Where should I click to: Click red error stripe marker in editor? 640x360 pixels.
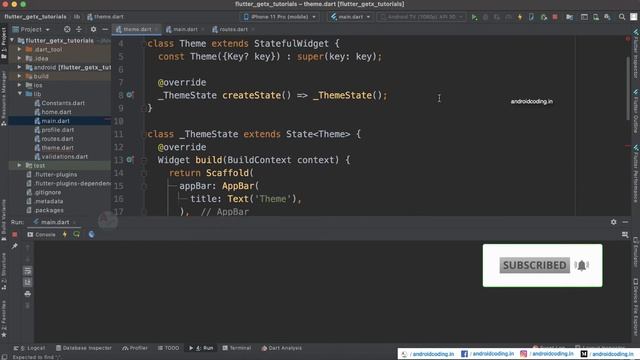[x=628, y=146]
